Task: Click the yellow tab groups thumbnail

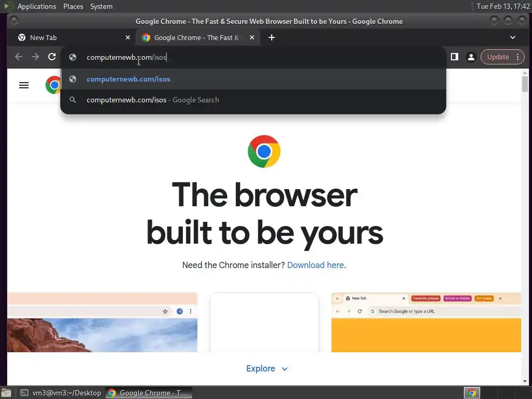Action: [426, 322]
